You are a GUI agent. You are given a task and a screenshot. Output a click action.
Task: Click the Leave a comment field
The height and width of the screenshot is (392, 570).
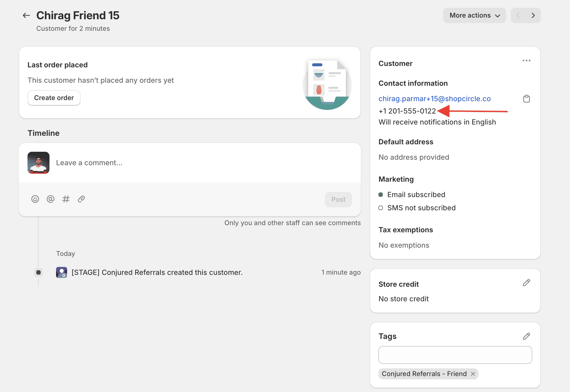point(192,163)
